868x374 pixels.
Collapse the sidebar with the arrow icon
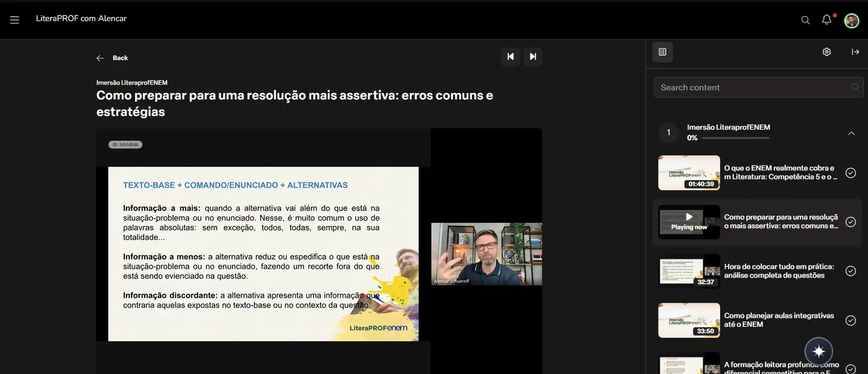[x=855, y=52]
